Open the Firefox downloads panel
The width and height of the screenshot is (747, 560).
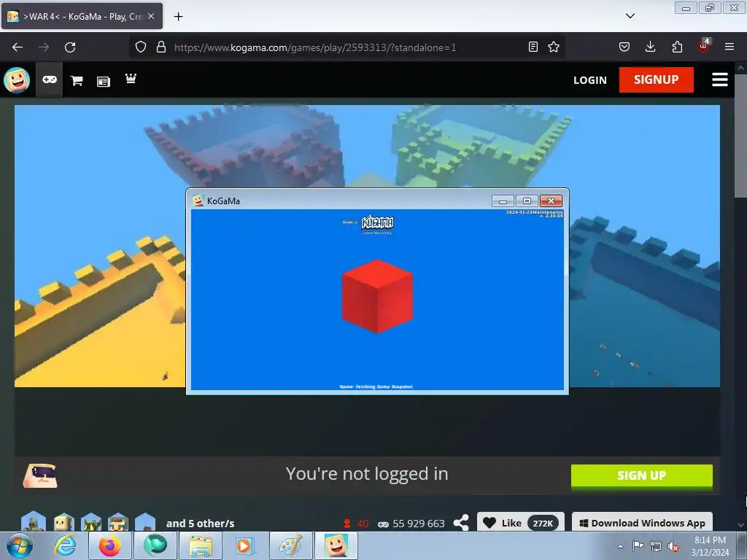point(650,47)
